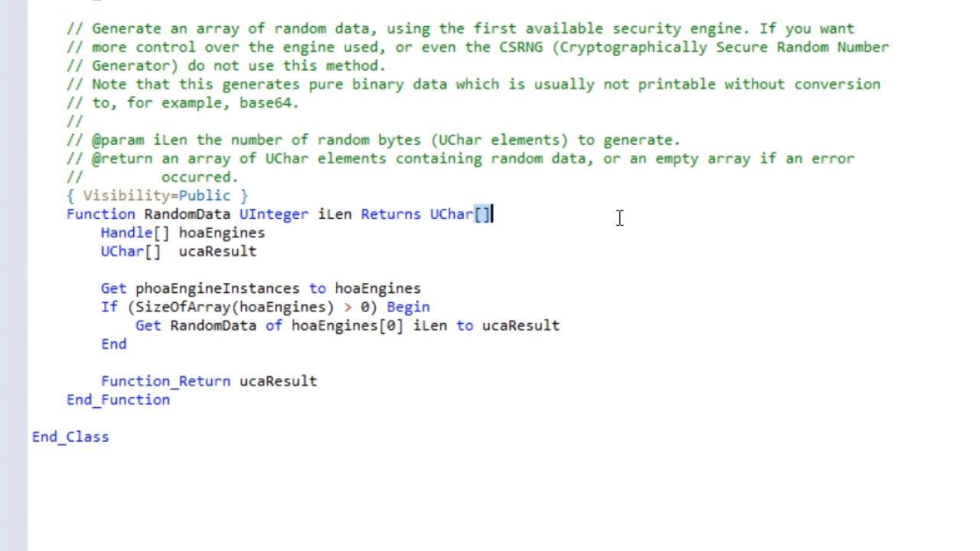
Task: Click the Function_Return keyword
Action: click(x=165, y=381)
